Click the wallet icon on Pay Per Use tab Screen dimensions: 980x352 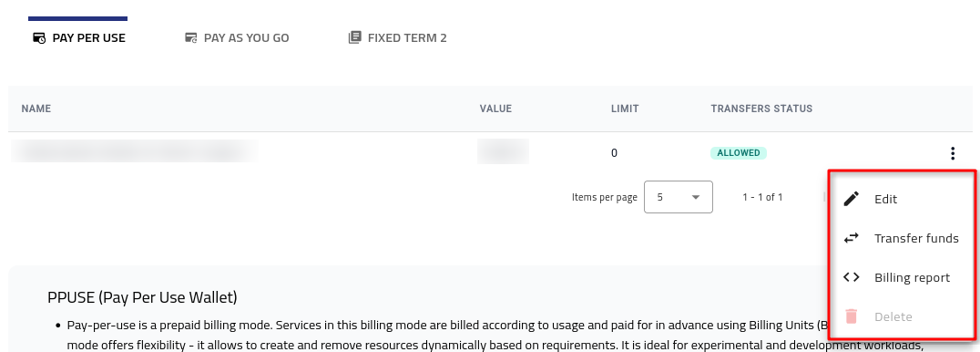click(x=39, y=38)
